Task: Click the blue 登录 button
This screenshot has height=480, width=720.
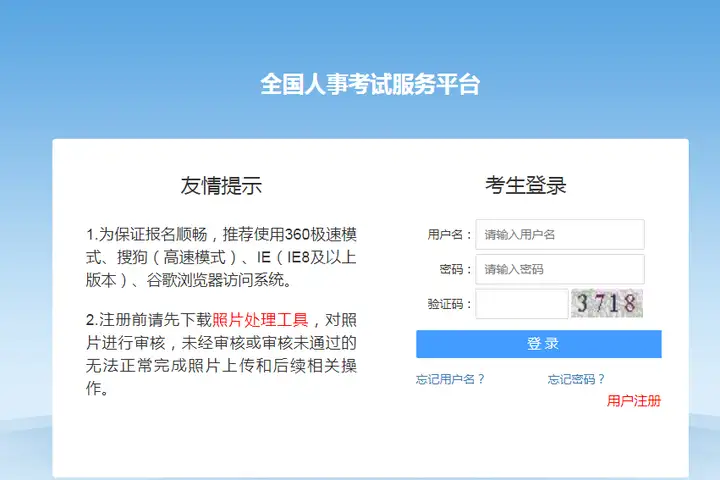Action: coord(539,344)
